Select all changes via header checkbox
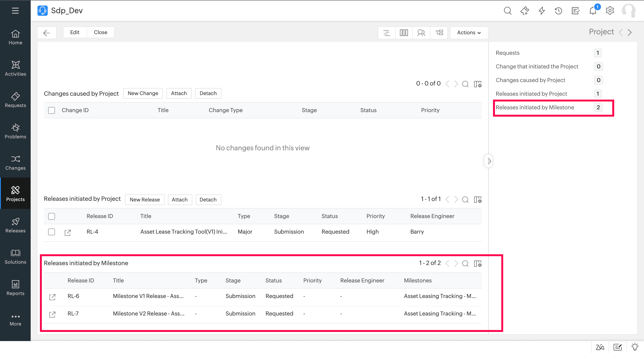 point(52,110)
